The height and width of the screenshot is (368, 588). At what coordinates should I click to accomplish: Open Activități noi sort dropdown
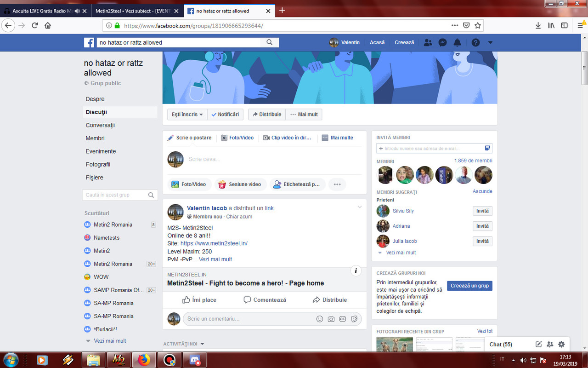click(184, 344)
